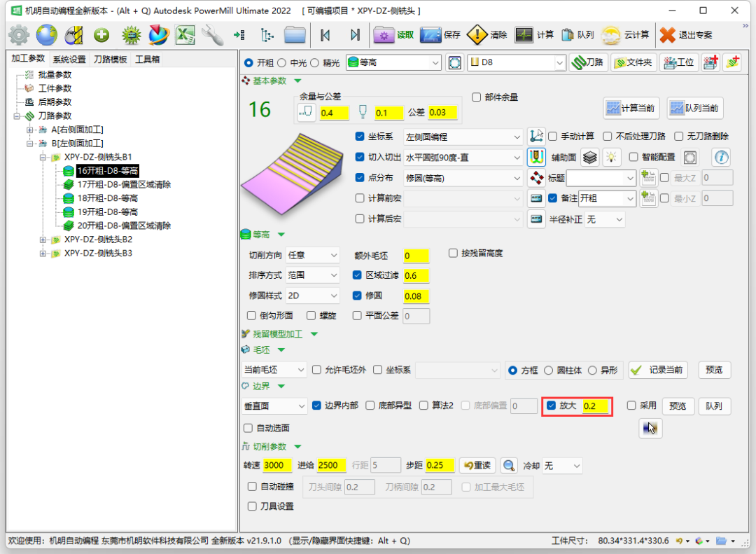Enable the 部件余量 checkbox
Image resolution: width=756 pixels, height=554 pixels.
coord(477,97)
